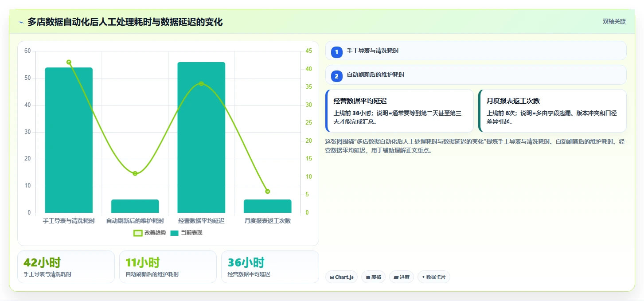Screen dimensions: 644x301
Task: Click the chart title text
Action: pyautogui.click(x=125, y=22)
